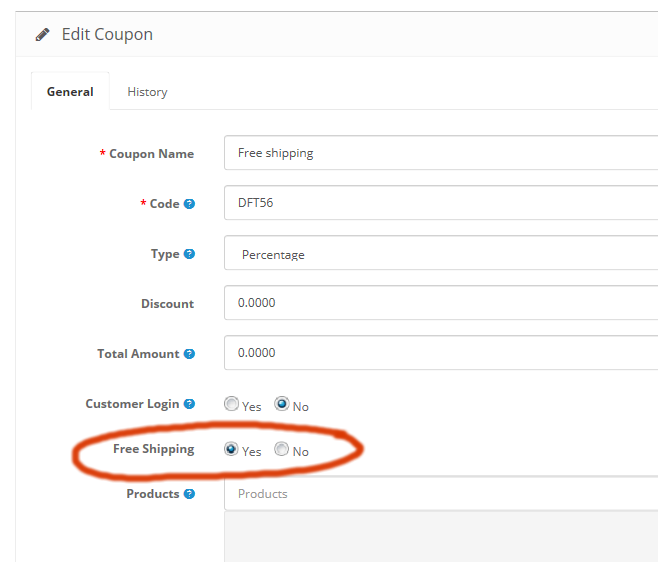Click the Total Amount input field
Screen dimensions: 658x562
[x=441, y=353]
